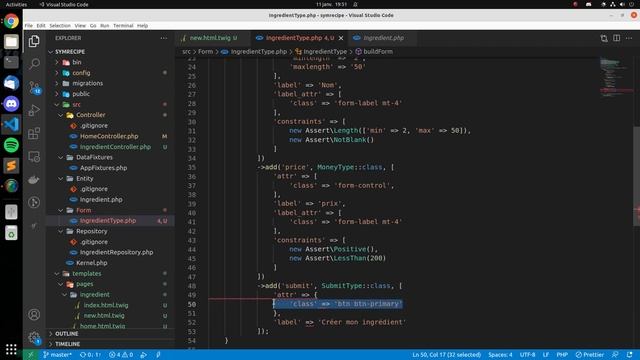Open Thunderbird mail from the dock
This screenshot has width=640, height=360.
[11, 83]
